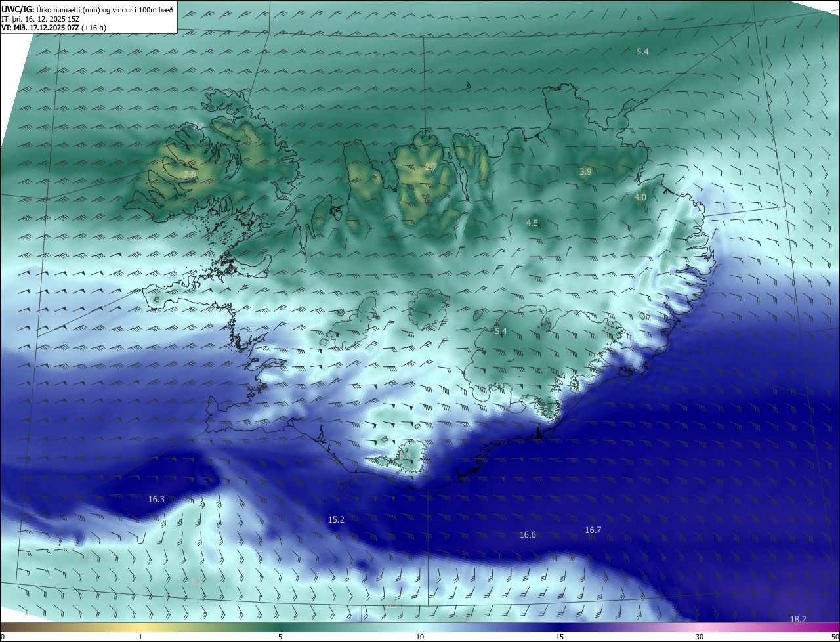Click the 2.6 value label on the map
This screenshot has width=840, height=642.
pos(189,174)
